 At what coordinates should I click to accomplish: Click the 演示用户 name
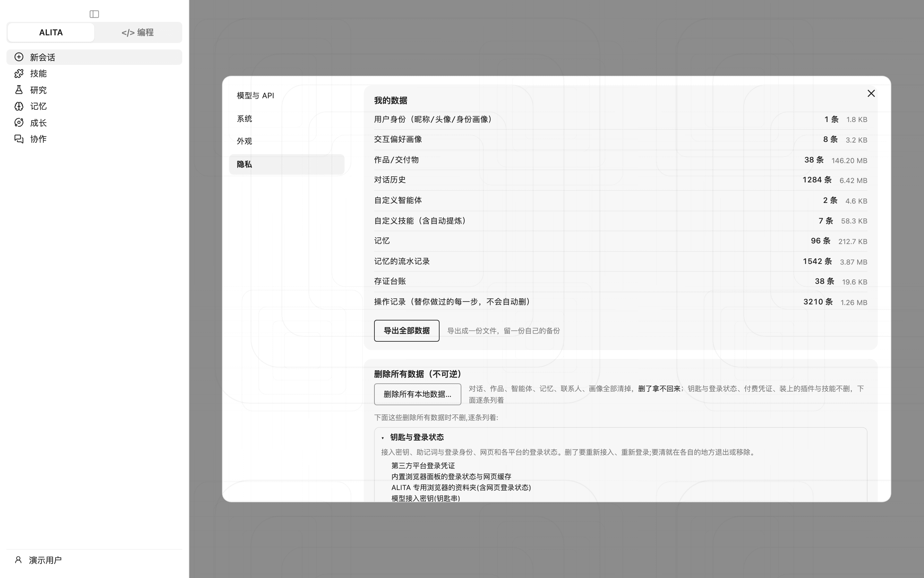[46, 560]
